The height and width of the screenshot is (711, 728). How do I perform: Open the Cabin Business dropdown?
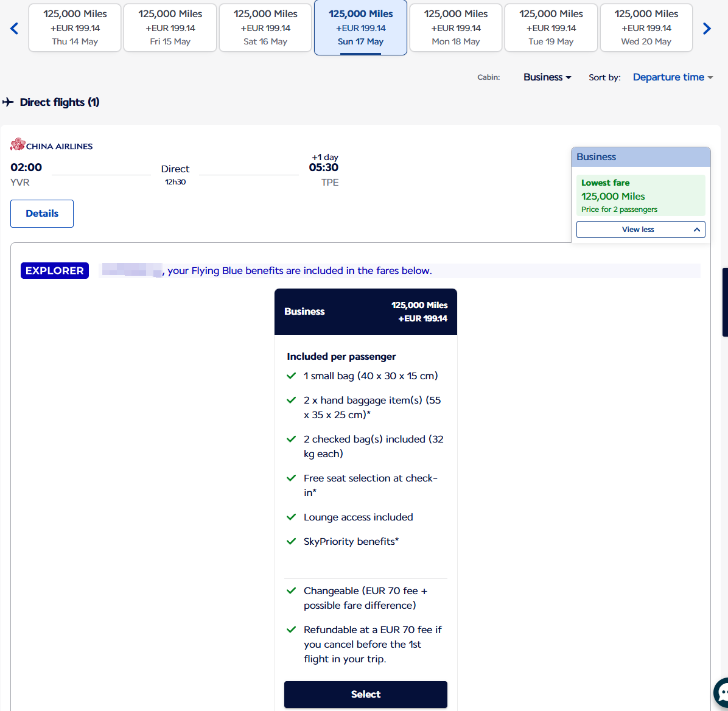coord(547,77)
